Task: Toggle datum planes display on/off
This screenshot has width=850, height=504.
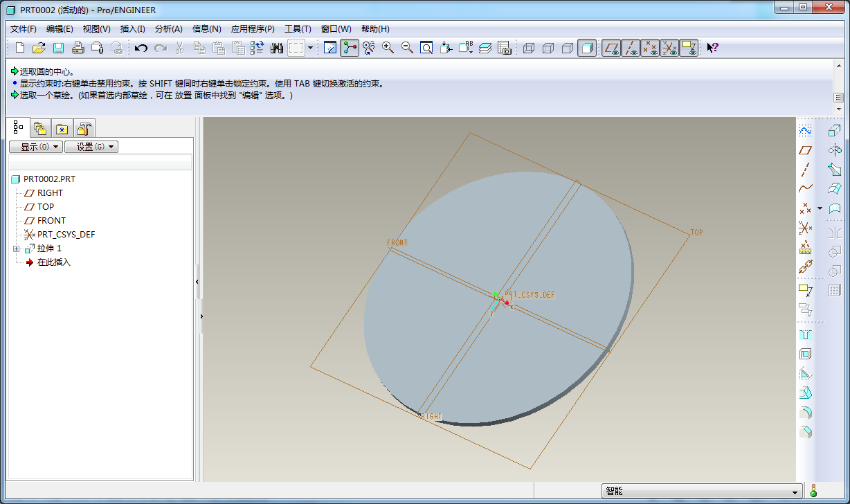Action: (x=611, y=48)
